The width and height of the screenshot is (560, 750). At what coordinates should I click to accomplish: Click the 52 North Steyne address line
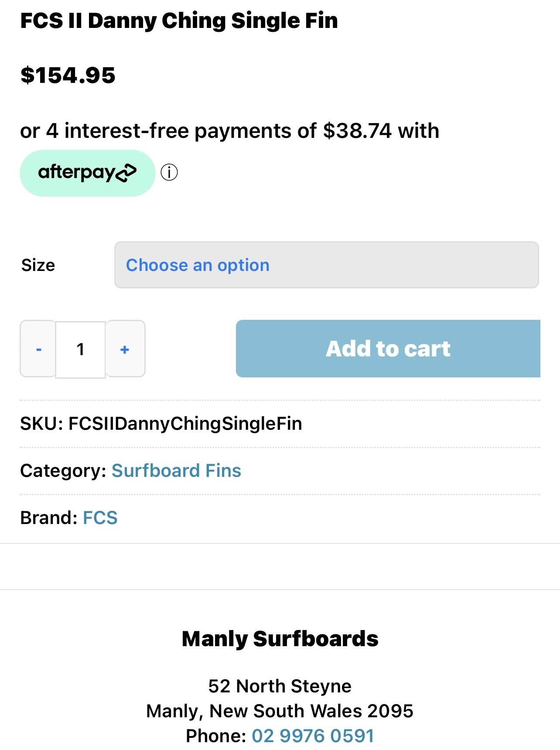[280, 686]
